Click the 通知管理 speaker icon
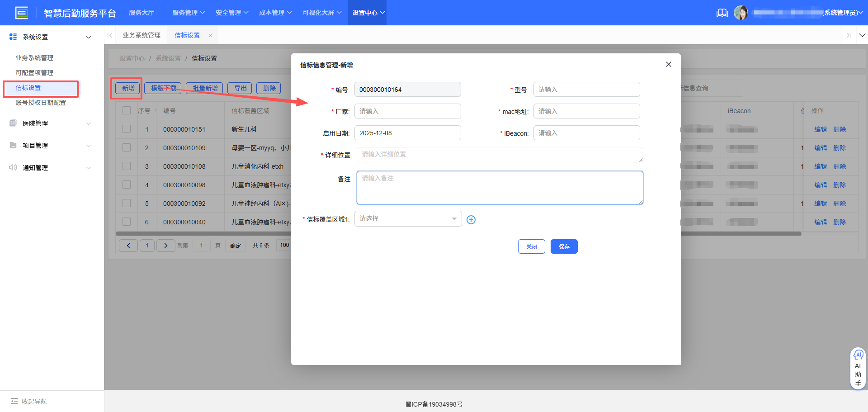Screen dimensions: 868x412 coord(13,167)
